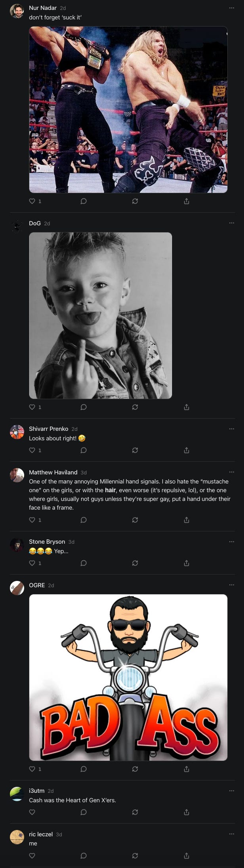
Task: Open Shivarr Prenko's profile name link
Action: click(48, 429)
